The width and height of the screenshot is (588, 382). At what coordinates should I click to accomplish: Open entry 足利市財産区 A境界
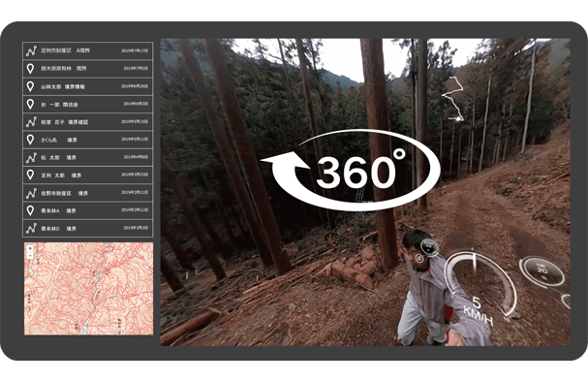88,50
